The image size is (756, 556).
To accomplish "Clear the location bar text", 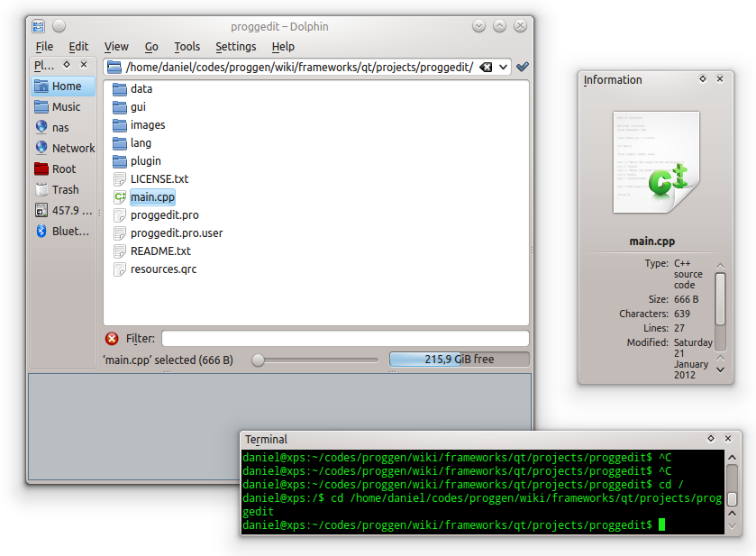I will tap(486, 68).
